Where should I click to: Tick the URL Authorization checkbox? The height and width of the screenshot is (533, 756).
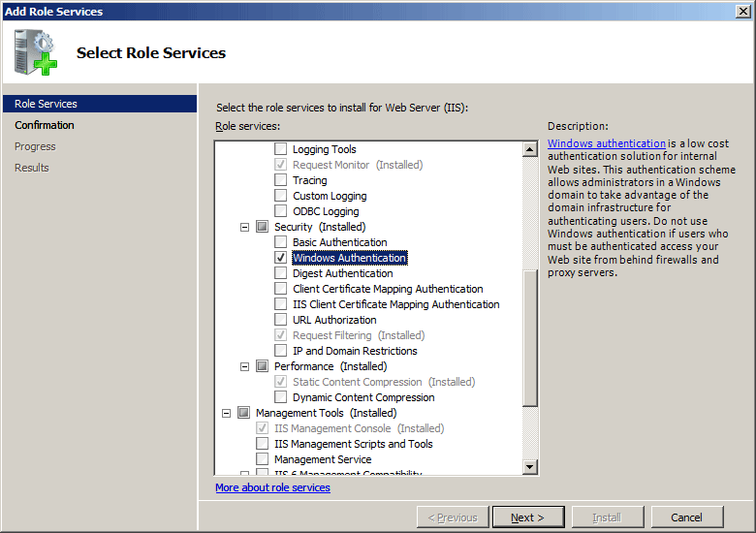click(x=281, y=320)
